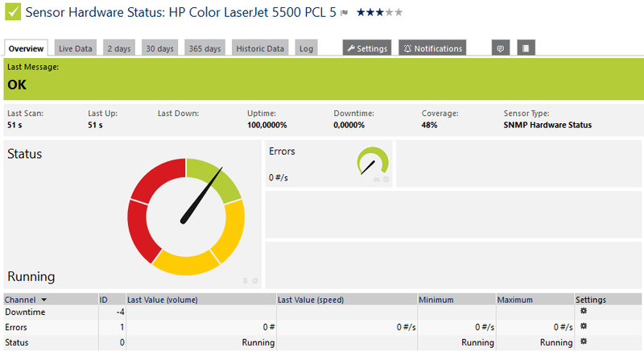
Task: Click Errors row Maximum value 0 #/s
Action: coord(563,327)
